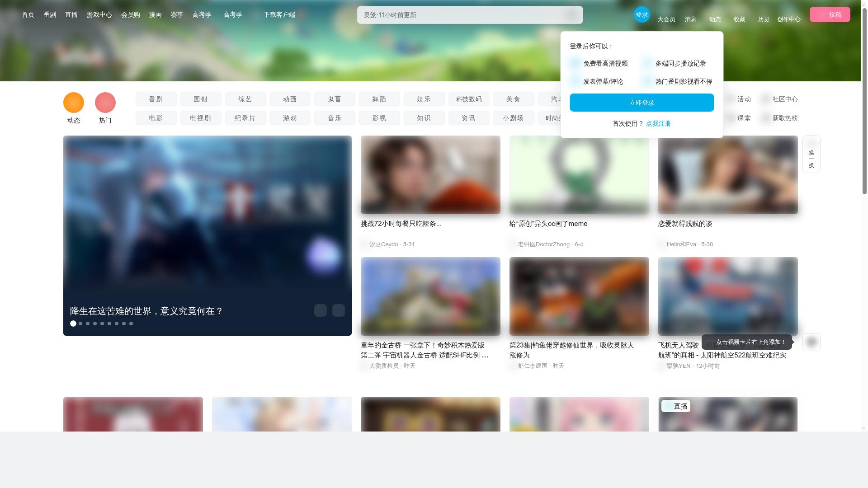
Task: Click inside the search input field
Action: click(461, 14)
